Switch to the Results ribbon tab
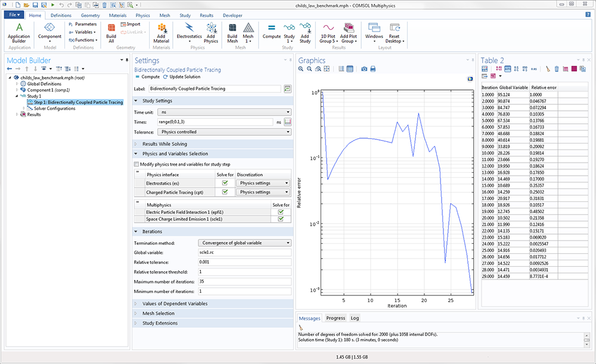Viewport: 596px width, 364px height. coord(206,15)
